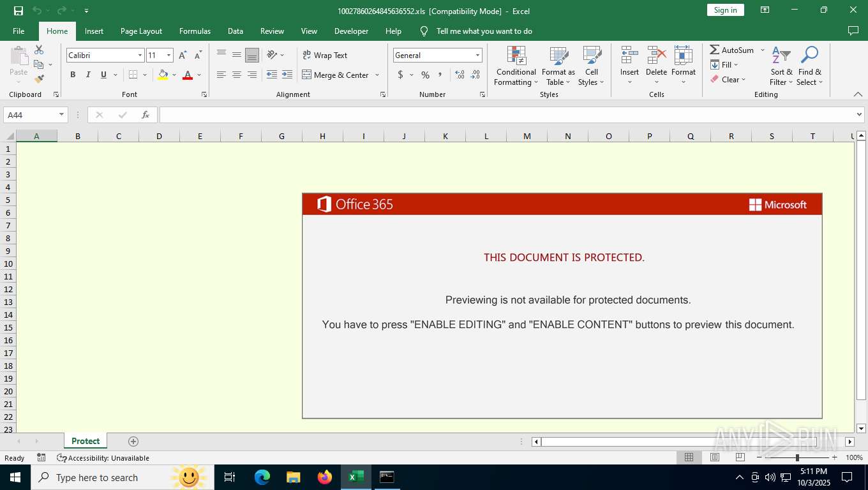Open the Format as Table dropdown
The width and height of the screenshot is (868, 490).
(558, 66)
